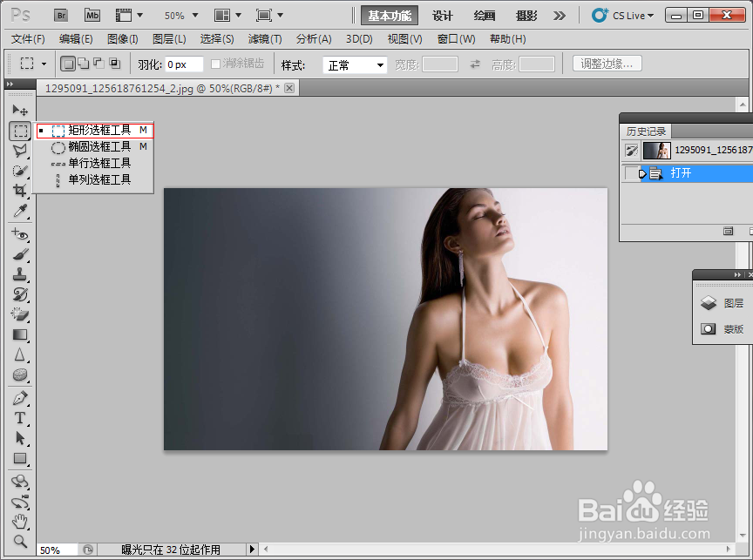Toggle history brush source beside the 打开 state
The height and width of the screenshot is (560, 753).
pyautogui.click(x=632, y=172)
